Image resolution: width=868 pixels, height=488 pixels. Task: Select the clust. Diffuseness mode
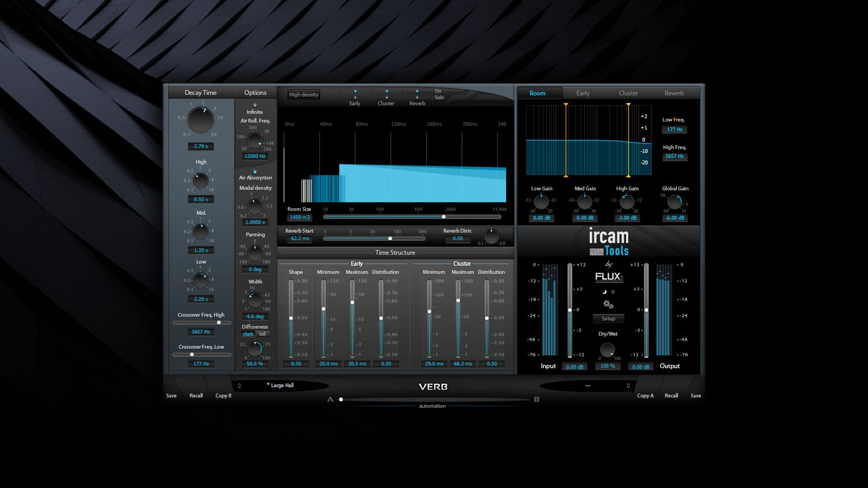point(248,334)
